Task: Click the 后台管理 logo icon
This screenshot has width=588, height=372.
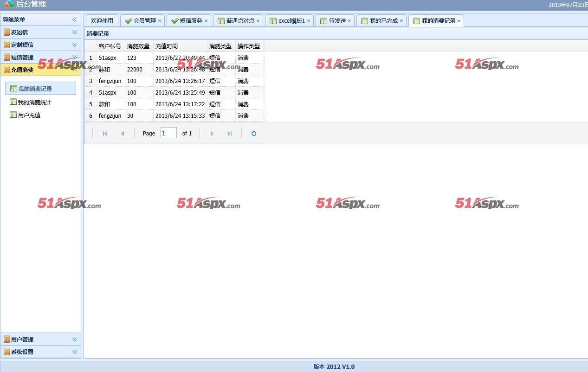Action: click(x=9, y=4)
